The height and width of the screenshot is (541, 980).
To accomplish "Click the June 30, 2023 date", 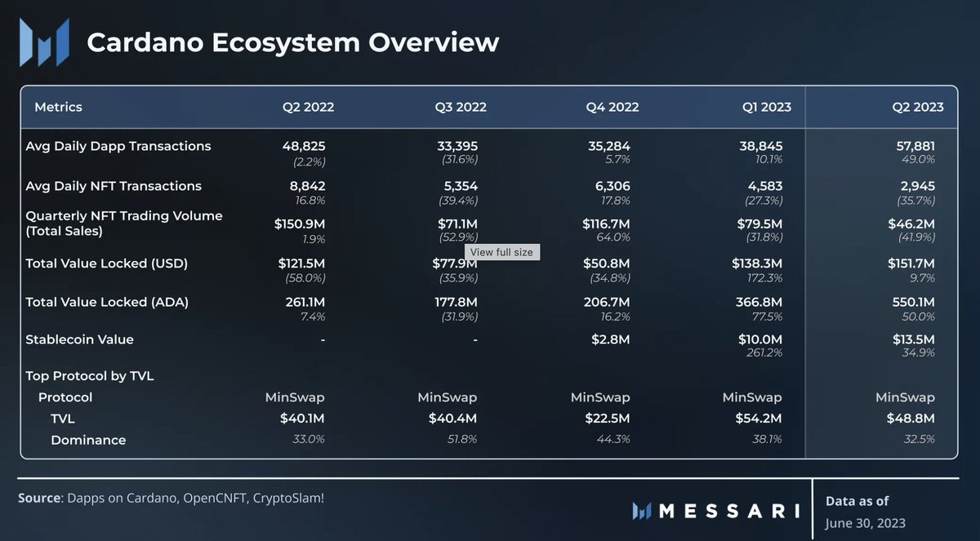I will [866, 523].
